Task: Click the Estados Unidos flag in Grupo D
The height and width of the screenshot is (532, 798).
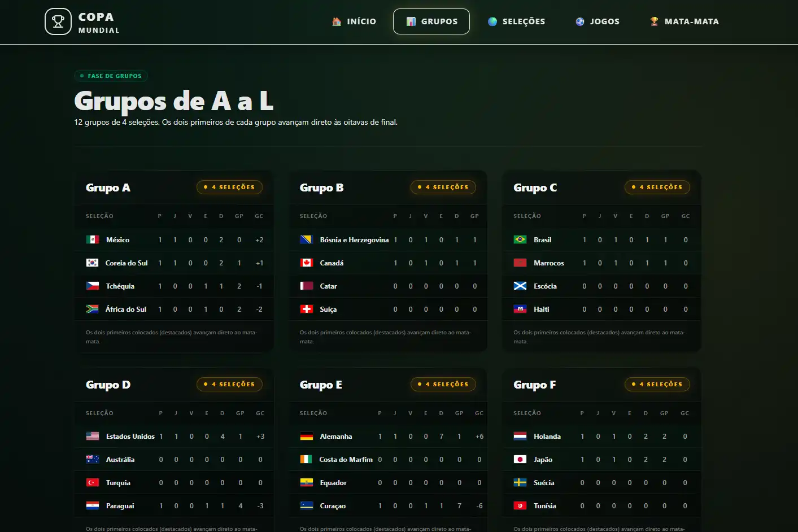Action: pos(93,436)
